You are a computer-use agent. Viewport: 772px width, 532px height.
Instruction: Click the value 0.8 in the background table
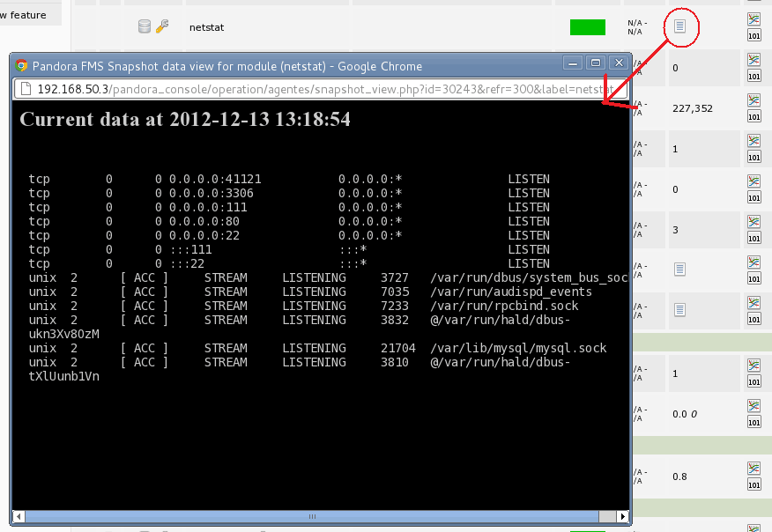[x=679, y=477]
